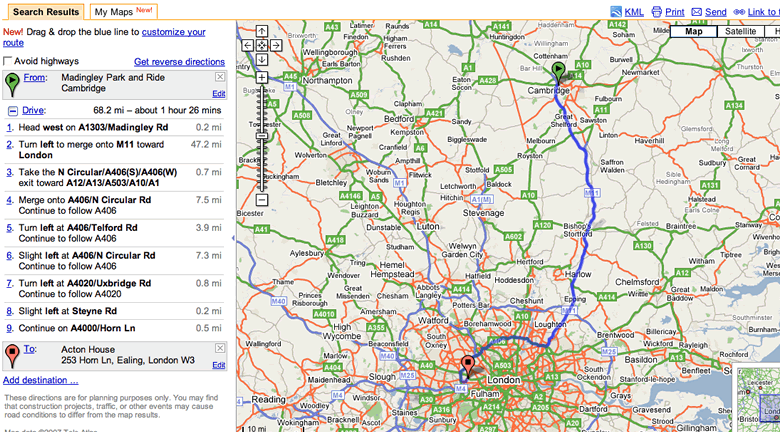Open the Print link
The width and height of the screenshot is (780, 432).
[675, 12]
